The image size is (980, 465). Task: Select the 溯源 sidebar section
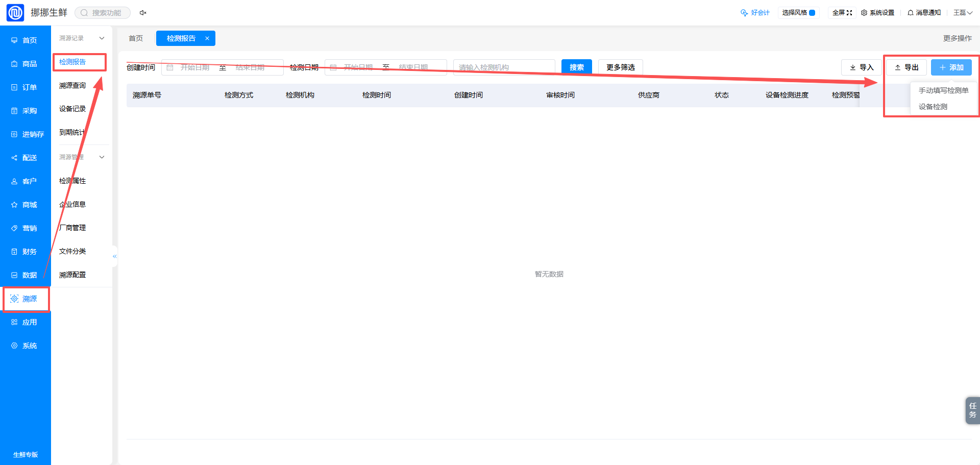pos(26,299)
